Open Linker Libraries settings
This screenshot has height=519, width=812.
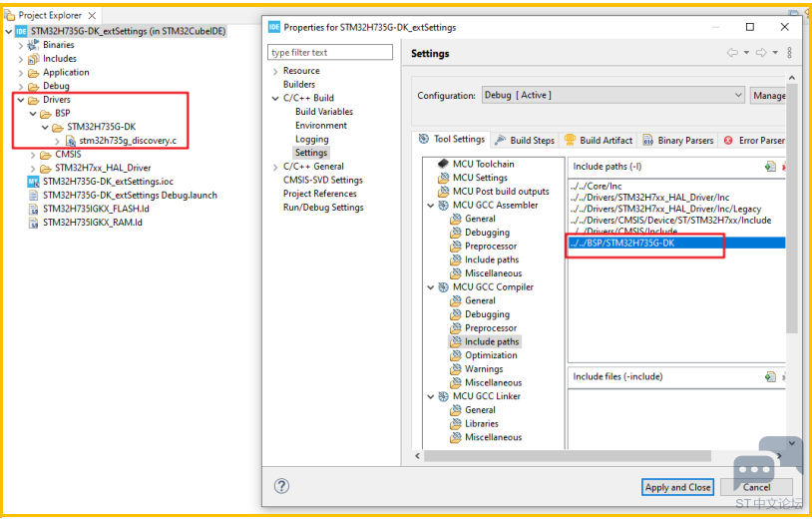pos(482,424)
